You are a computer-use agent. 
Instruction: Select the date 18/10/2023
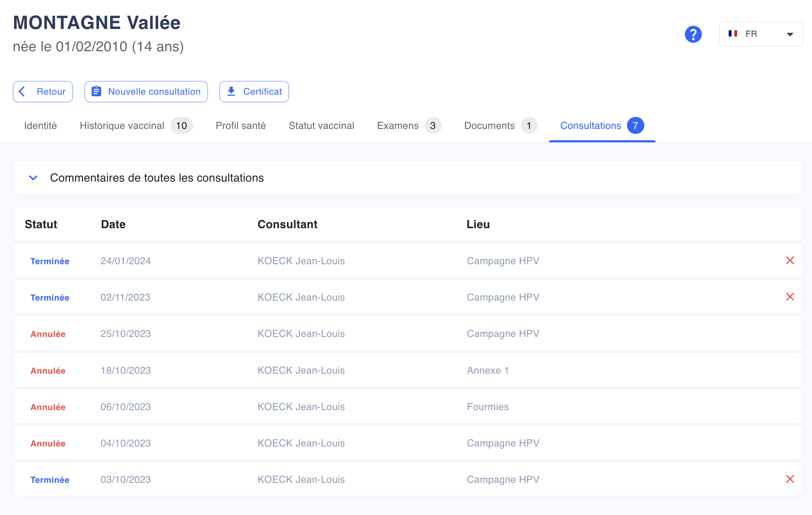(x=126, y=371)
